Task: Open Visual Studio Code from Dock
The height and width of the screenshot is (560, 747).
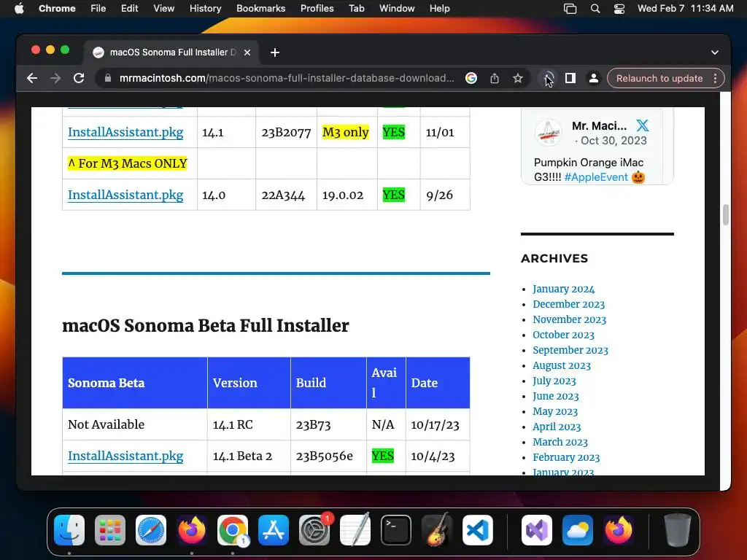Action: 477,530
